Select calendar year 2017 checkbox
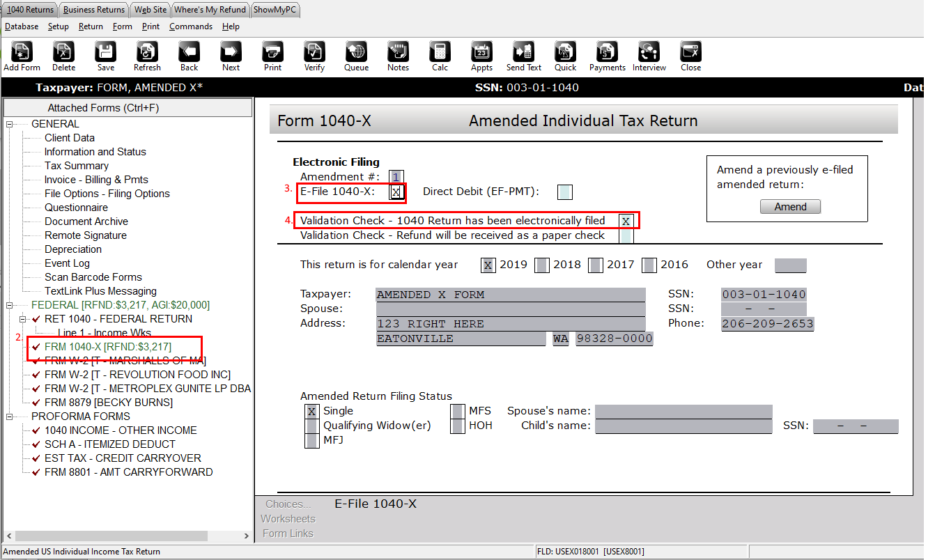The width and height of the screenshot is (935, 560). coord(595,265)
